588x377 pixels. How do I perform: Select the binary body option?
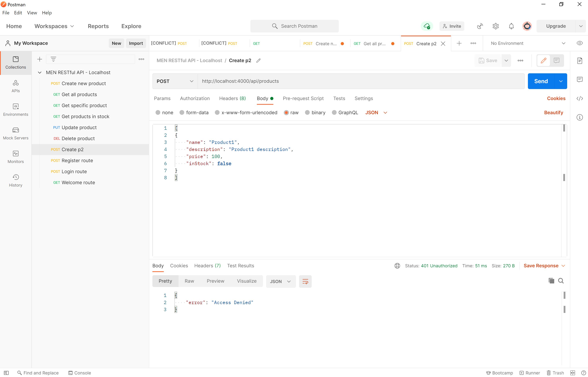307,113
